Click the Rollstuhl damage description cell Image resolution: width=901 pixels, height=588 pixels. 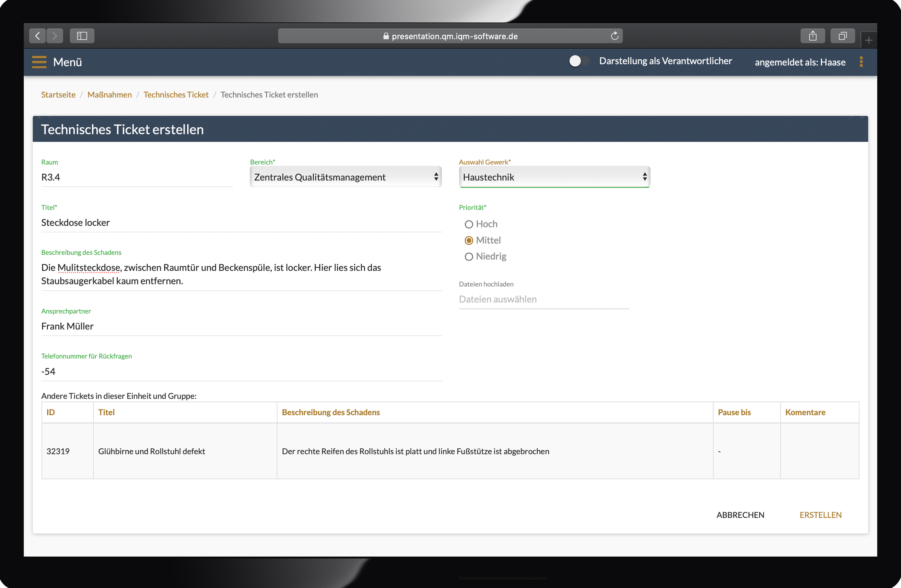(x=495, y=451)
